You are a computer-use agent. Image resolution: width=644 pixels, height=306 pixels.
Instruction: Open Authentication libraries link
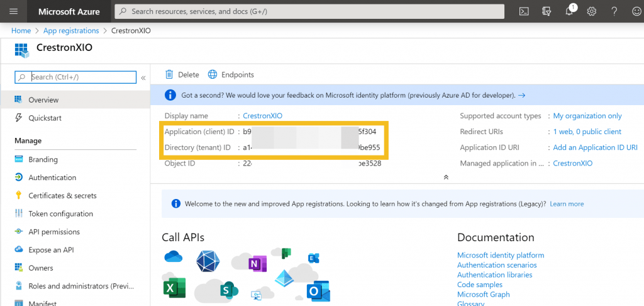494,275
